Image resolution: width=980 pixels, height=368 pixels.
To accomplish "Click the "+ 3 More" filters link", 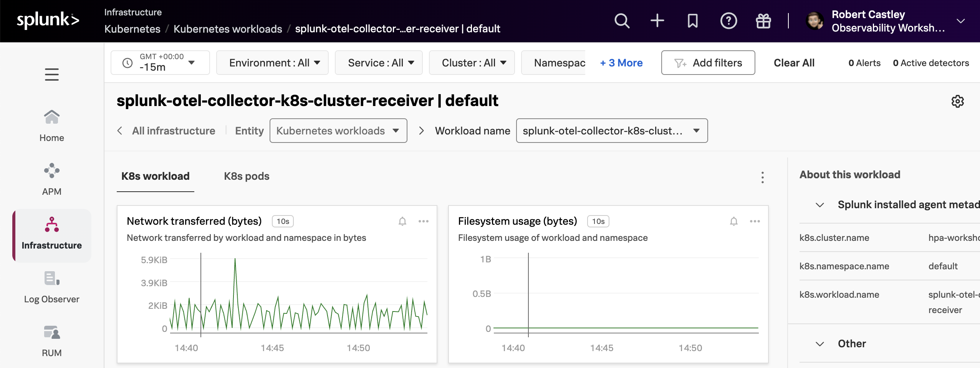I will coord(621,63).
